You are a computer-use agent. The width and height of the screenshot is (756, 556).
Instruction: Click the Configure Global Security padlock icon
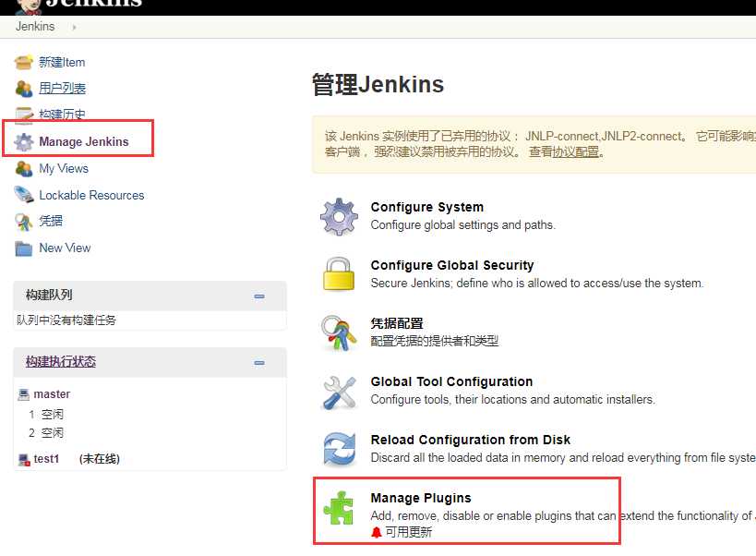coord(339,274)
